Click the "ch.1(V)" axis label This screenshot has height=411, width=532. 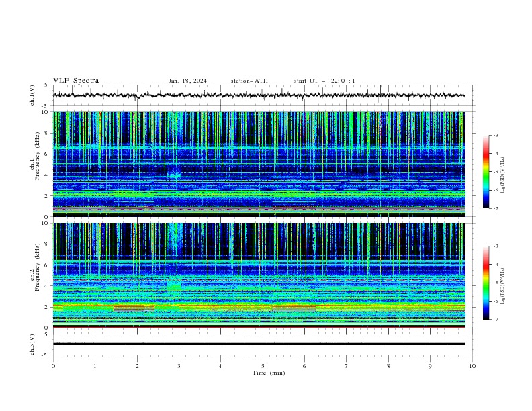[32, 95]
